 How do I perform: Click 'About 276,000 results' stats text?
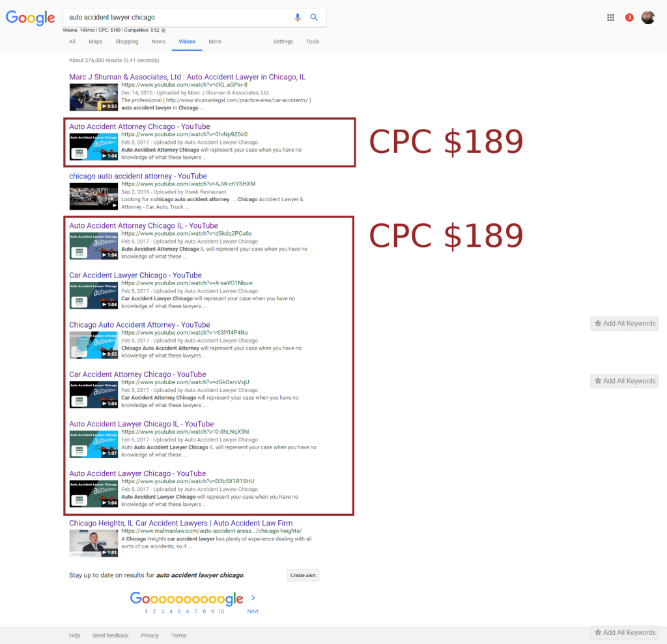coord(114,61)
